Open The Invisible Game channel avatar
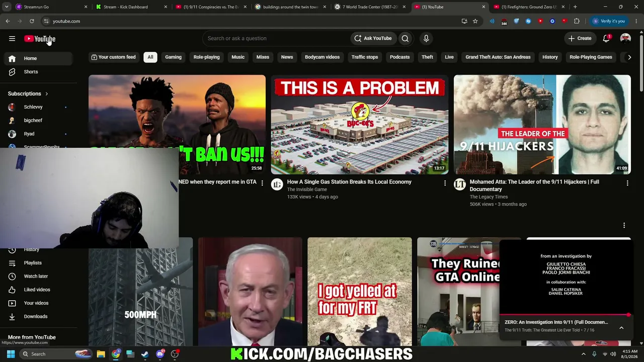The width and height of the screenshot is (644, 362). coord(277,185)
